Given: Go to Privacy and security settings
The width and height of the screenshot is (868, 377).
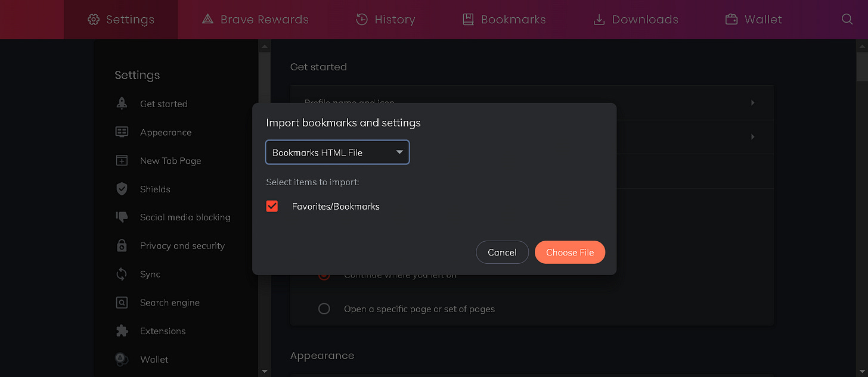Looking at the screenshot, I should point(182,245).
